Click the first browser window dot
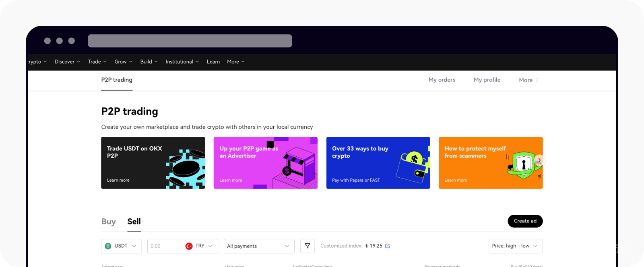Viewport: 644px width, 267px height. click(x=47, y=41)
